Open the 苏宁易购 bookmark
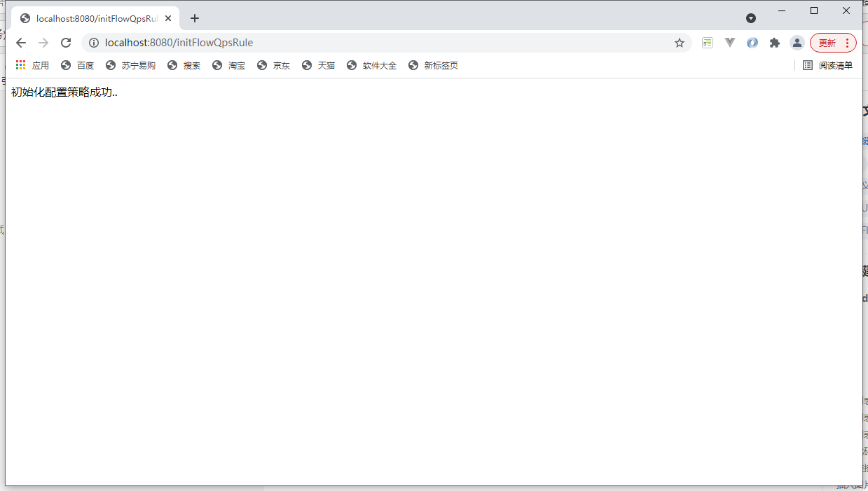 point(130,65)
